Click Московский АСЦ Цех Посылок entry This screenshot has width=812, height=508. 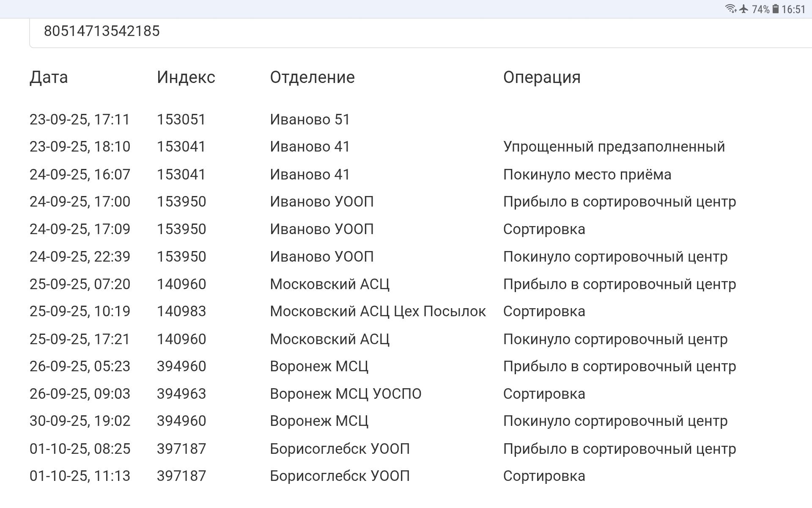pyautogui.click(x=378, y=312)
